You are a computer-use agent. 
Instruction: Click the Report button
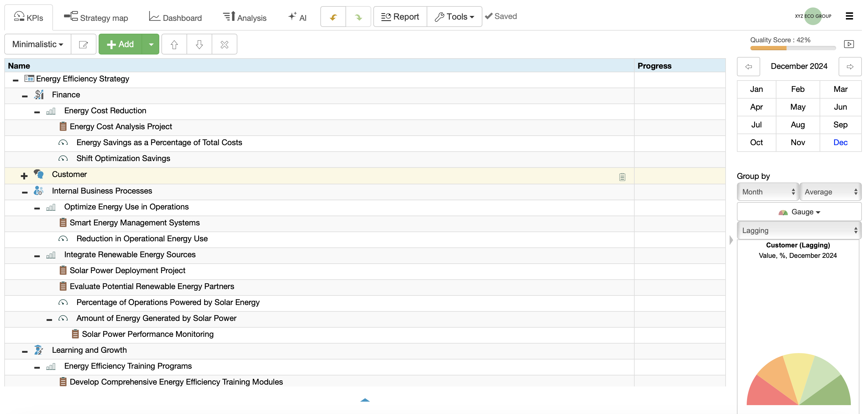click(400, 17)
